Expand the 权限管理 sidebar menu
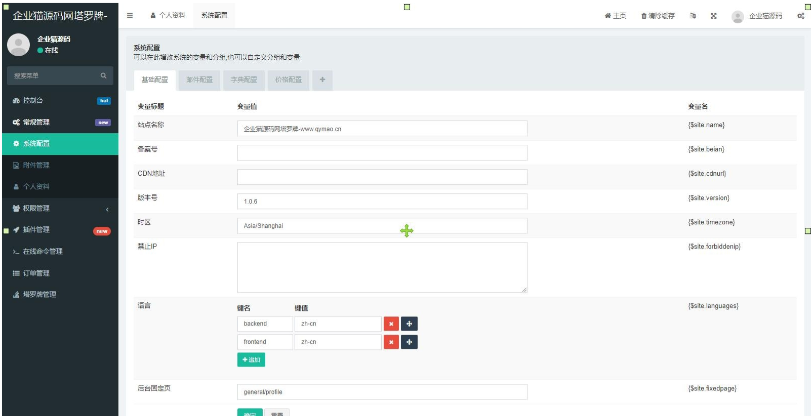 coord(59,208)
